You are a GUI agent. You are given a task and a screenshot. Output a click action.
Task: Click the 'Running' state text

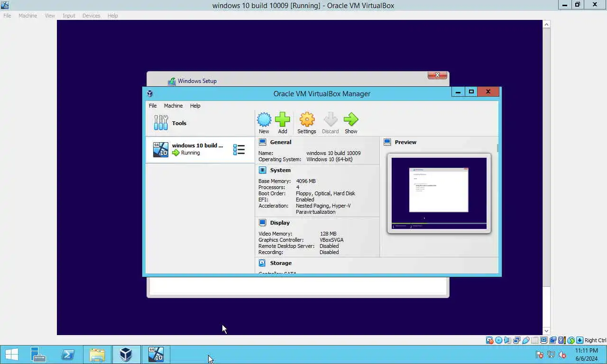[190, 153]
